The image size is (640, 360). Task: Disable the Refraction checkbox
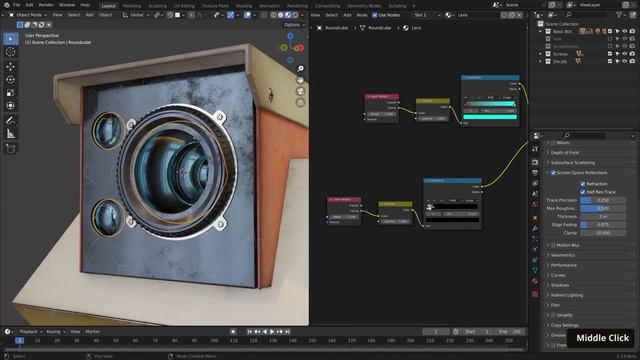coord(583,184)
